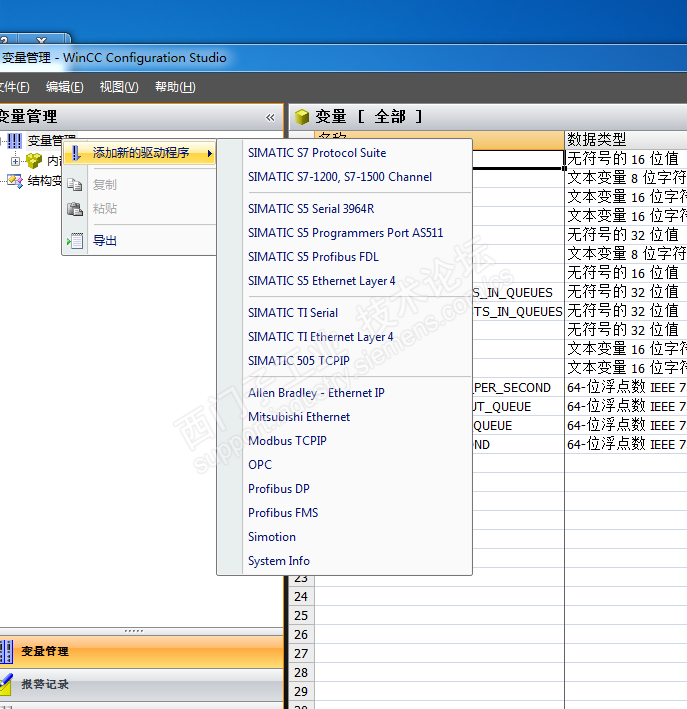Click first cell 无符号的 16 位值

626,159
